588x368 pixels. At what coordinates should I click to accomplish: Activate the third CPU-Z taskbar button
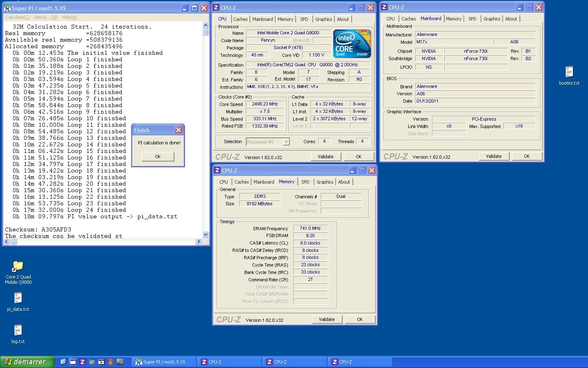[360, 362]
